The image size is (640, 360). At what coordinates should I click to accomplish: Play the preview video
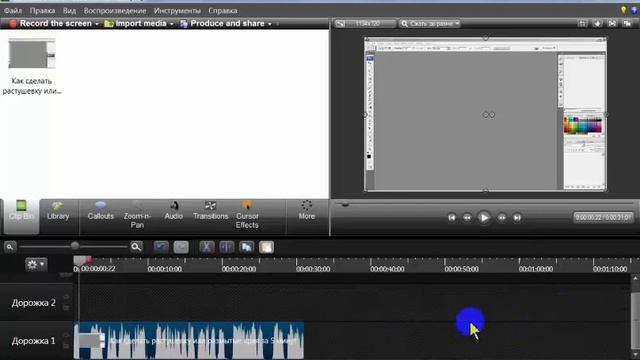coord(484,218)
